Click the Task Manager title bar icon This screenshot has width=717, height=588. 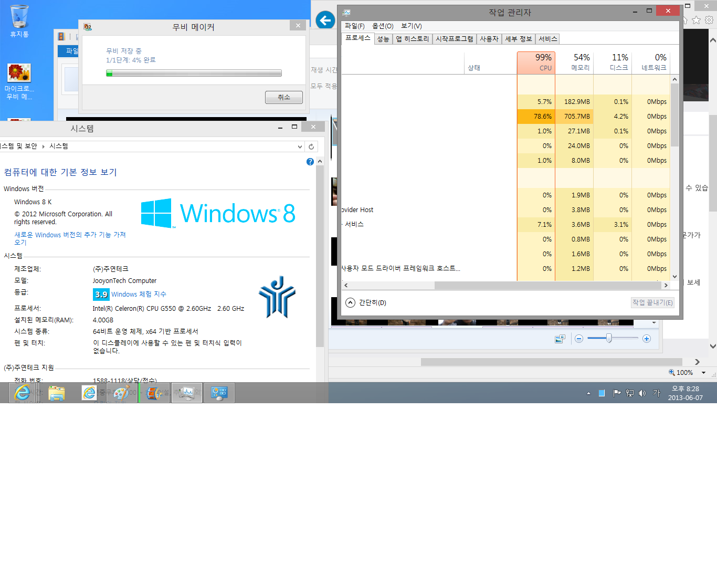(346, 13)
